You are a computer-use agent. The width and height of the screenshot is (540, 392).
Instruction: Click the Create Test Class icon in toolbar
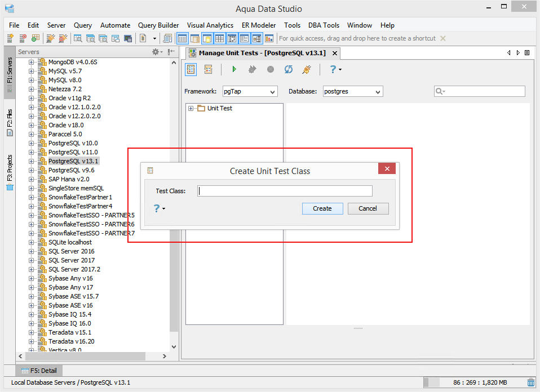click(x=191, y=69)
